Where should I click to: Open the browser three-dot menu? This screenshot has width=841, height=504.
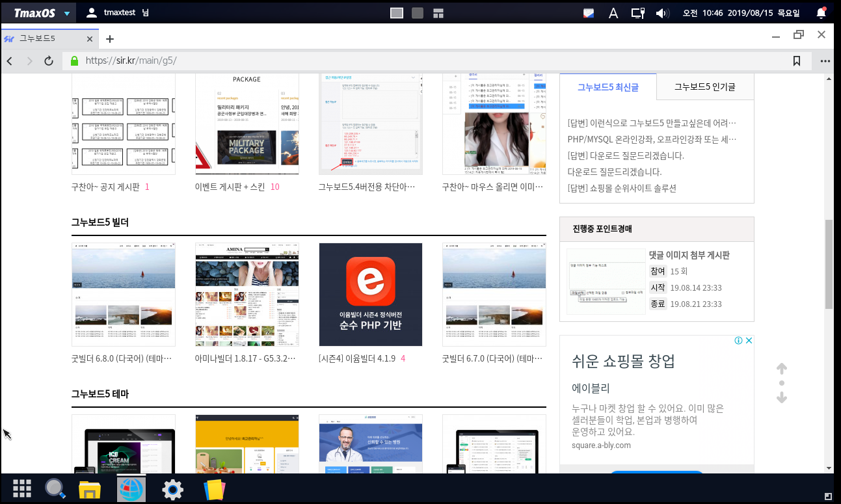(x=825, y=61)
